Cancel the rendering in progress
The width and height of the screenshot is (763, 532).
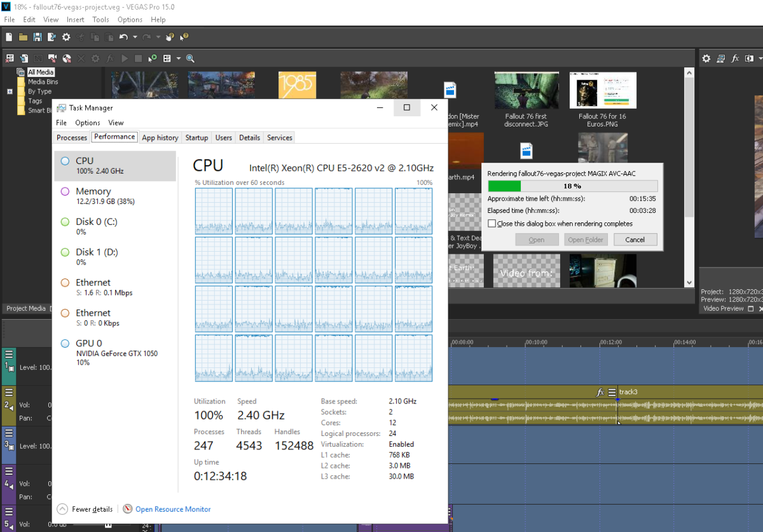coord(635,240)
